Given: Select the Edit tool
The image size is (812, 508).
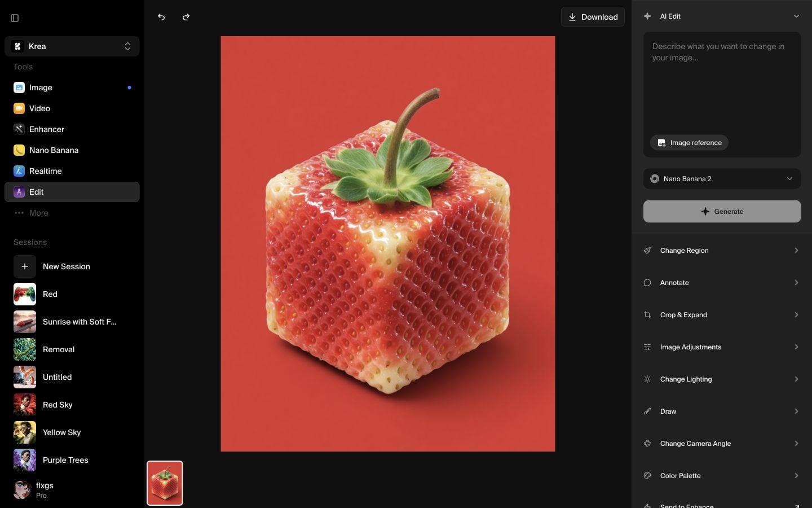Looking at the screenshot, I should (72, 192).
